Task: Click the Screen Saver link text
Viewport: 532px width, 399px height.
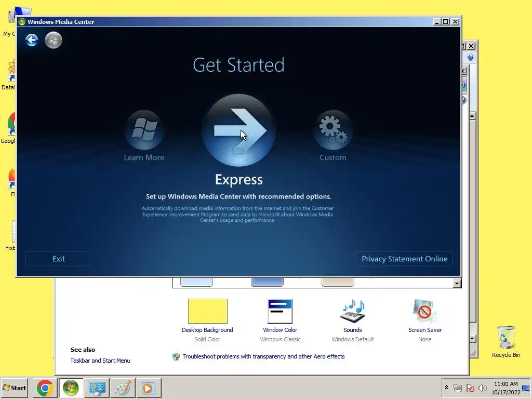Action: pyautogui.click(x=425, y=330)
